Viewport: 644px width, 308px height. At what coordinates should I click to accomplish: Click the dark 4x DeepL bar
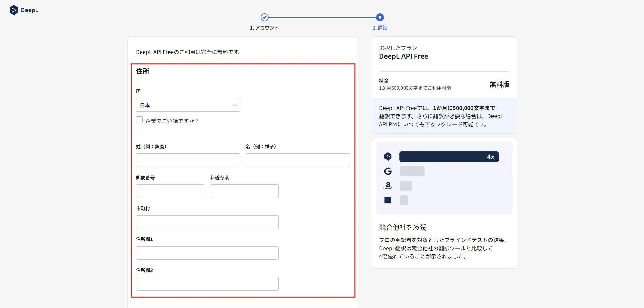[x=449, y=157]
